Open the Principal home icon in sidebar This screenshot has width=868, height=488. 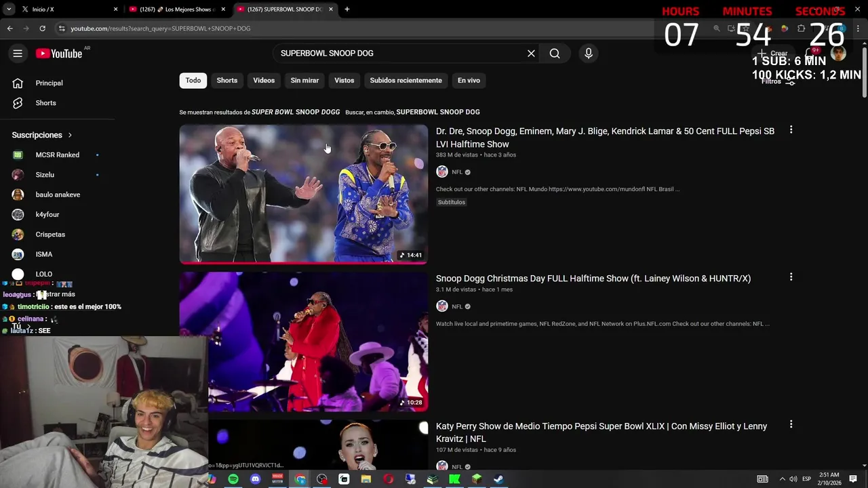point(18,83)
